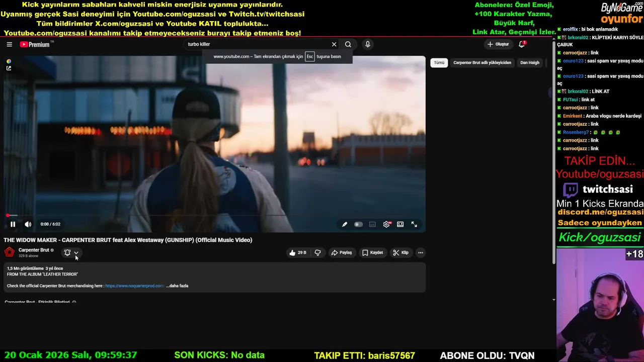The height and width of the screenshot is (362, 644).
Task: Click the '329 B abone' subscriber count
Action: click(28, 256)
